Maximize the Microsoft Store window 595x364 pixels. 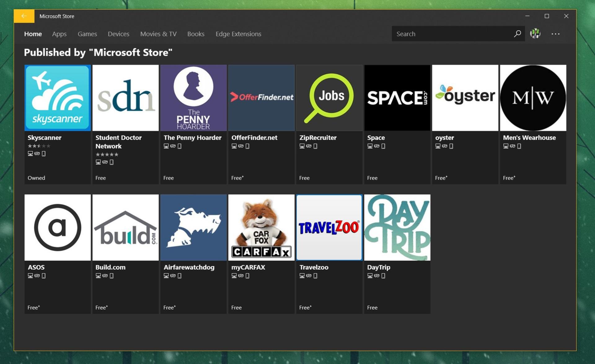pos(547,16)
